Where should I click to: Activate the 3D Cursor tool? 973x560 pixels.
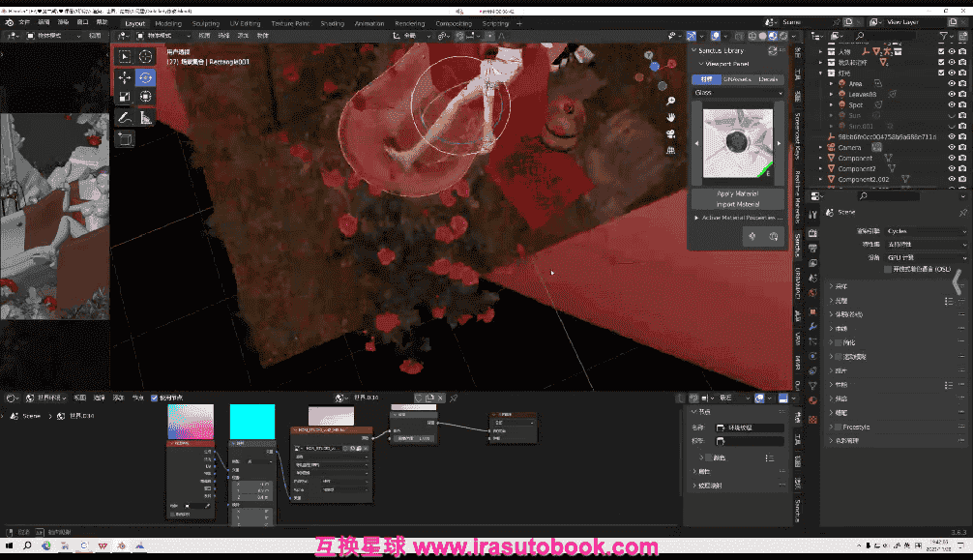(x=145, y=56)
